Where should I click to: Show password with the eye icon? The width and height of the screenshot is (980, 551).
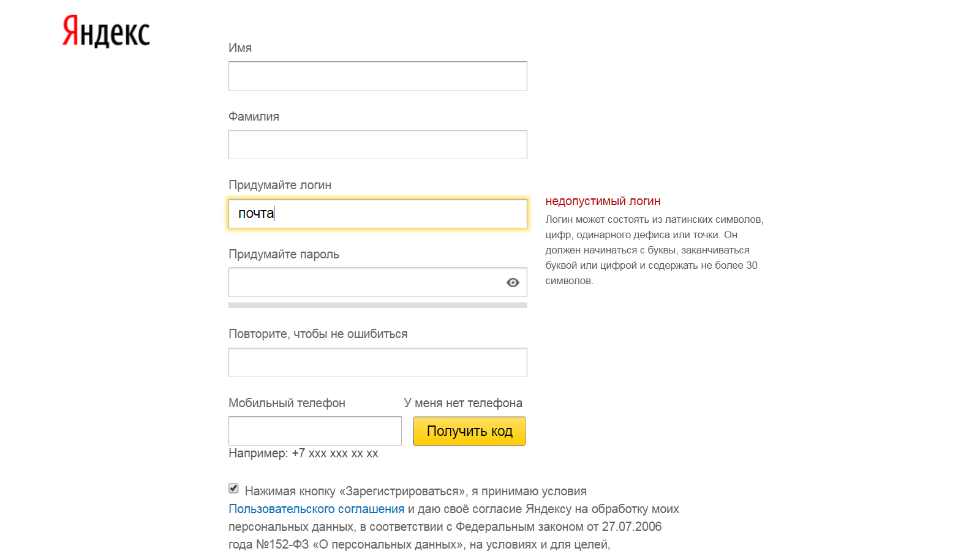point(513,282)
